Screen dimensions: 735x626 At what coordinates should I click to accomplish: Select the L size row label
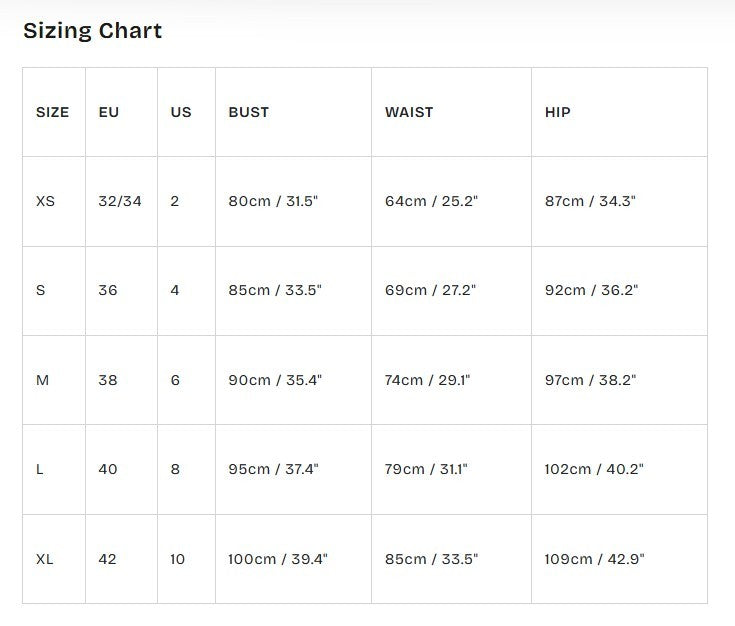54,469
